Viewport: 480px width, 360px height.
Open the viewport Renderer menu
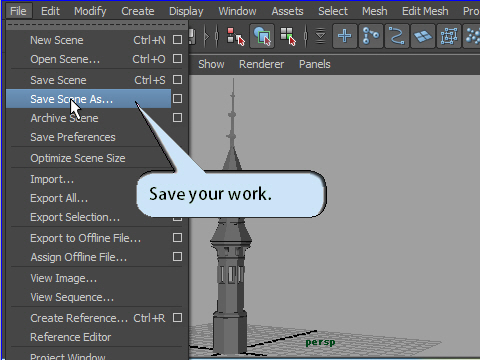click(261, 64)
